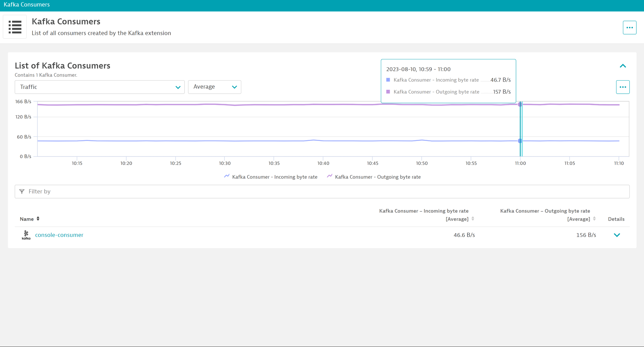Collapse the List of Kafka Consumers section
The height and width of the screenshot is (347, 644).
(623, 66)
